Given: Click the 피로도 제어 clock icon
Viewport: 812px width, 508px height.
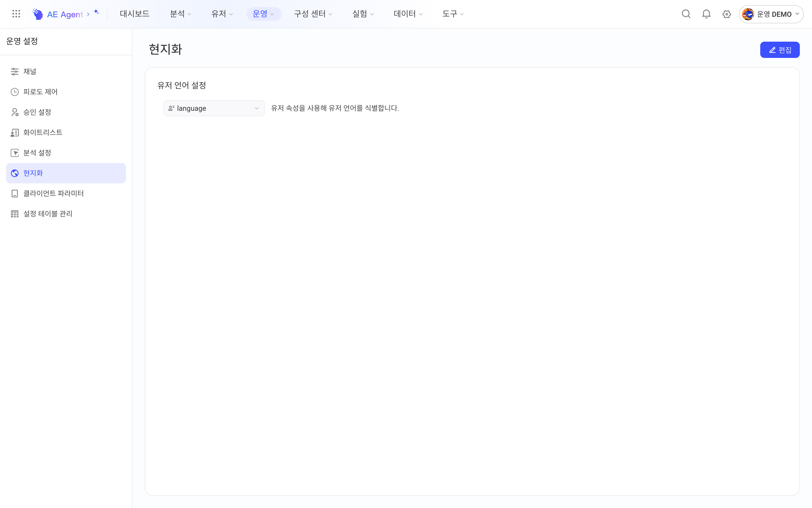Looking at the screenshot, I should coord(15,92).
